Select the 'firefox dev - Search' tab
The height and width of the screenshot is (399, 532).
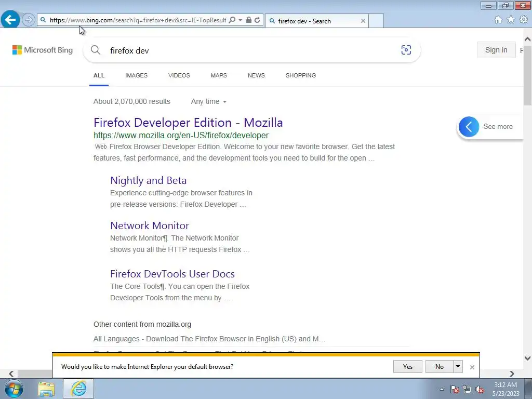[316, 21]
